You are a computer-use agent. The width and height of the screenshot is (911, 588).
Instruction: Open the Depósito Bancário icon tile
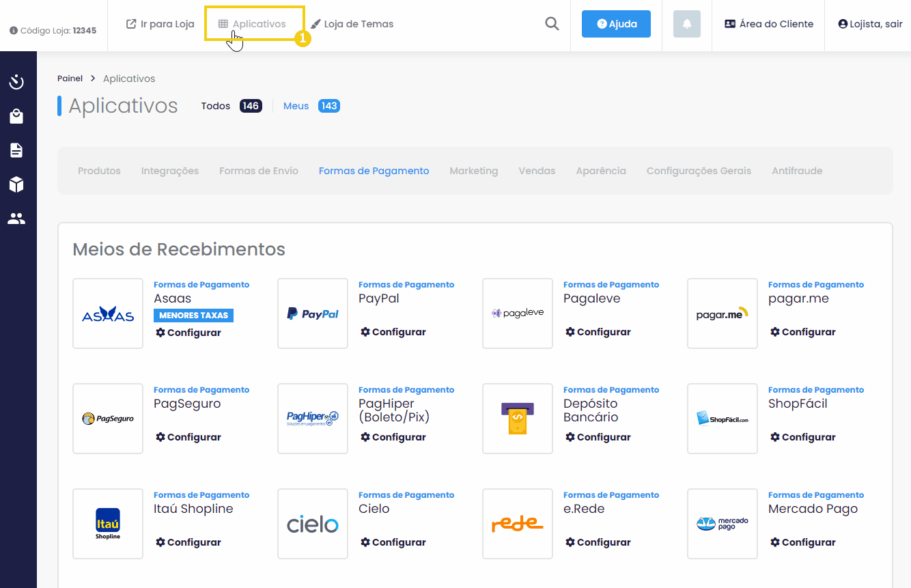(x=518, y=419)
